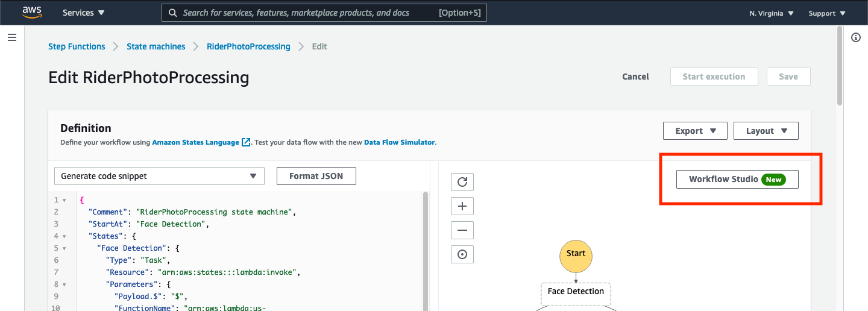Click the "Comment" line in code
The height and width of the screenshot is (311, 868).
click(x=193, y=212)
